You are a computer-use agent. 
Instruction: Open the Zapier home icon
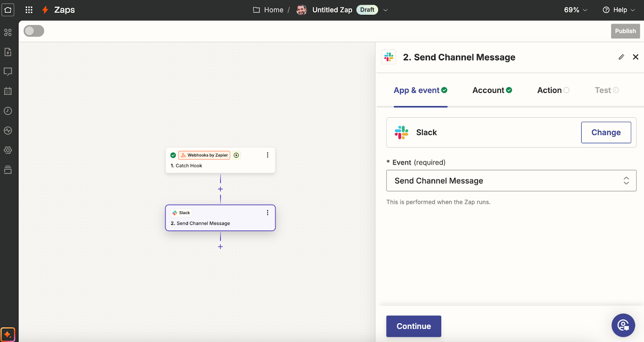click(x=8, y=10)
